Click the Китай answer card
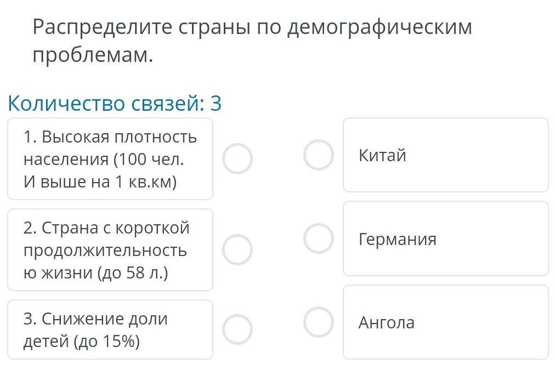 pyautogui.click(x=445, y=155)
